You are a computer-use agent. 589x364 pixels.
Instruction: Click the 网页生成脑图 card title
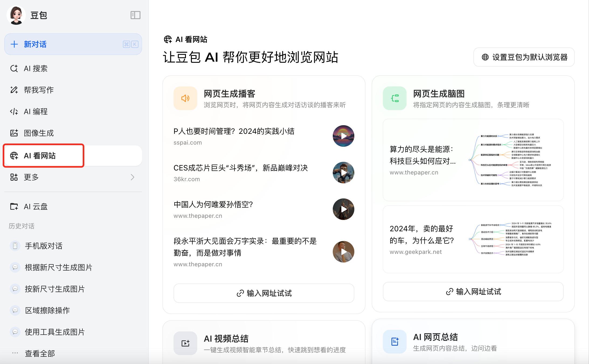point(439,94)
